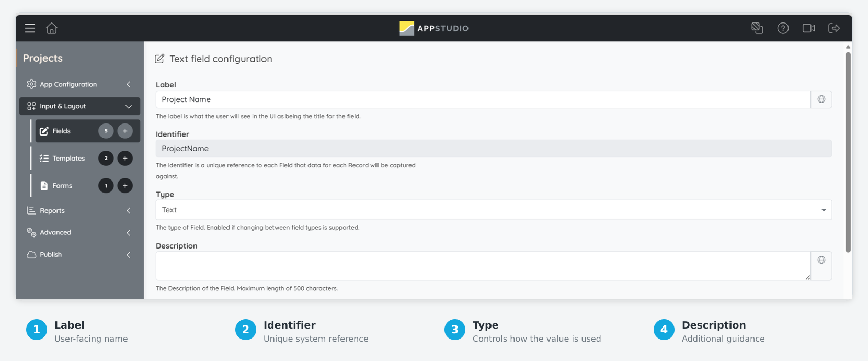Click the Projects heading
Screen dimensions: 868x361
point(43,58)
